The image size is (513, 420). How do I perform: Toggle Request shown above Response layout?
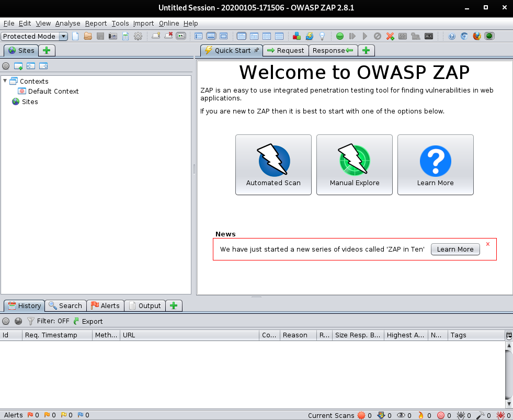point(279,36)
